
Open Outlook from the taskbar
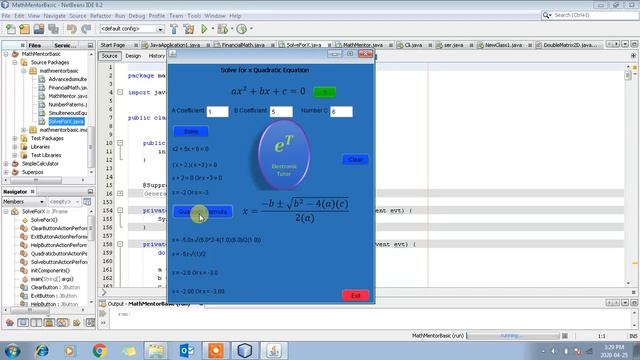186,351
